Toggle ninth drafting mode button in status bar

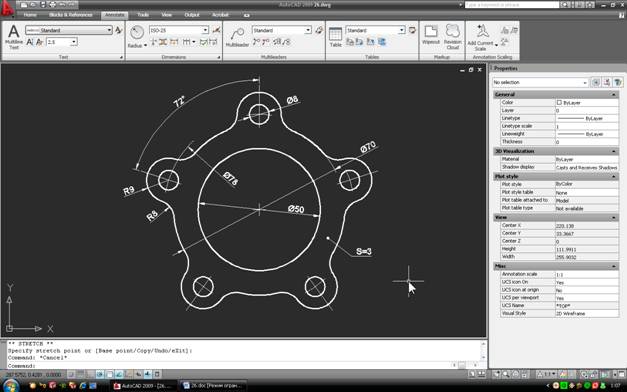coord(148,374)
